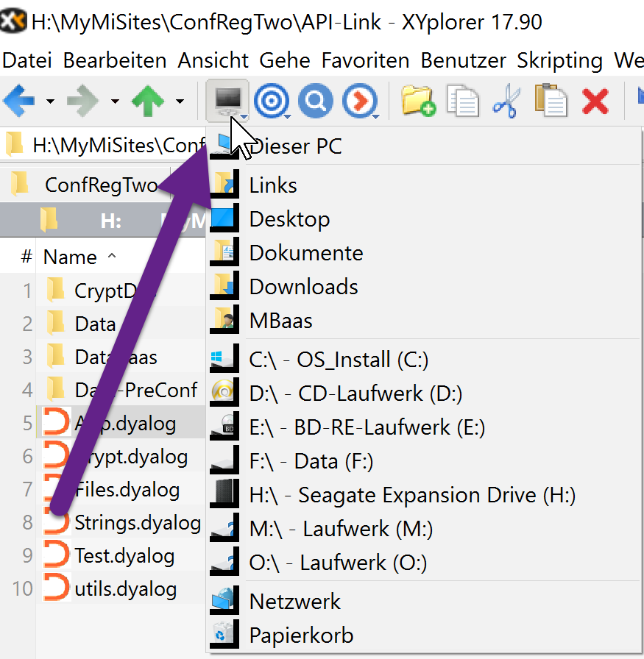Viewport: 644px width, 659px height.
Task: Click the Copy toolbar icon
Action: point(463,101)
